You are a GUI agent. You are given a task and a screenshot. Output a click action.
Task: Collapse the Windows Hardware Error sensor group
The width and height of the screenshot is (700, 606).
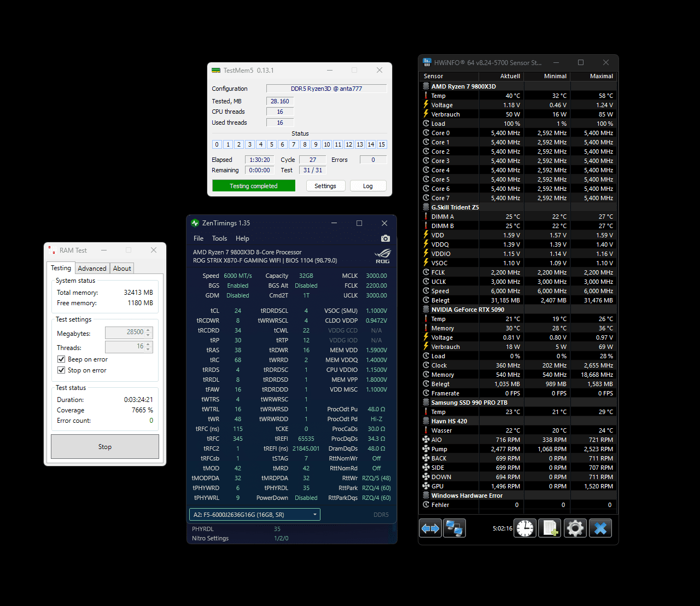[x=426, y=495]
